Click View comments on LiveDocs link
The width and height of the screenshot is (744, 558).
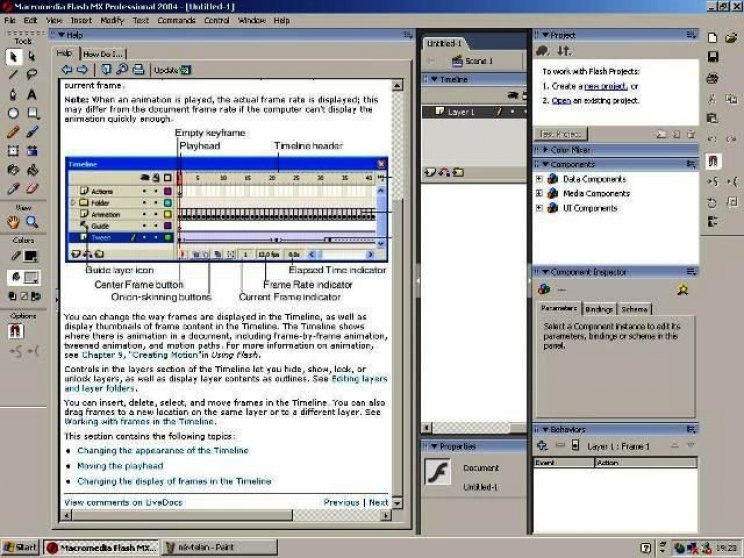tap(123, 502)
